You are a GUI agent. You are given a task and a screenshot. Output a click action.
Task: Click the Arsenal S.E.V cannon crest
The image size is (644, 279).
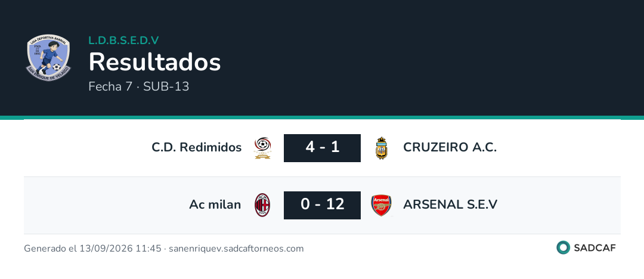pyautogui.click(x=382, y=206)
